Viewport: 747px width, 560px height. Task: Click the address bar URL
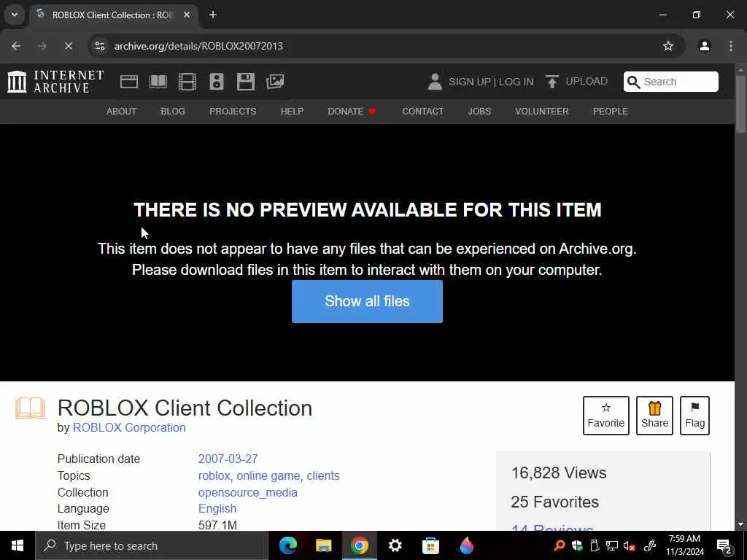click(198, 46)
